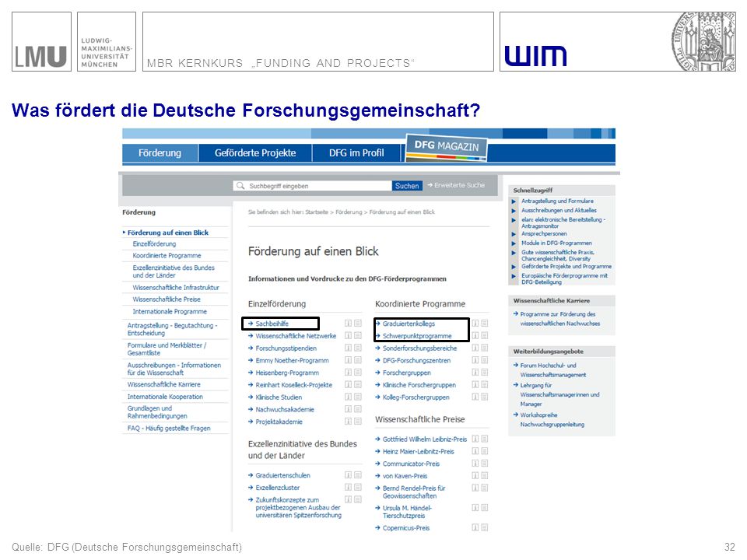Click Startseite in the breadcrumb
Viewport: 747px width, 560px height.
(x=317, y=212)
